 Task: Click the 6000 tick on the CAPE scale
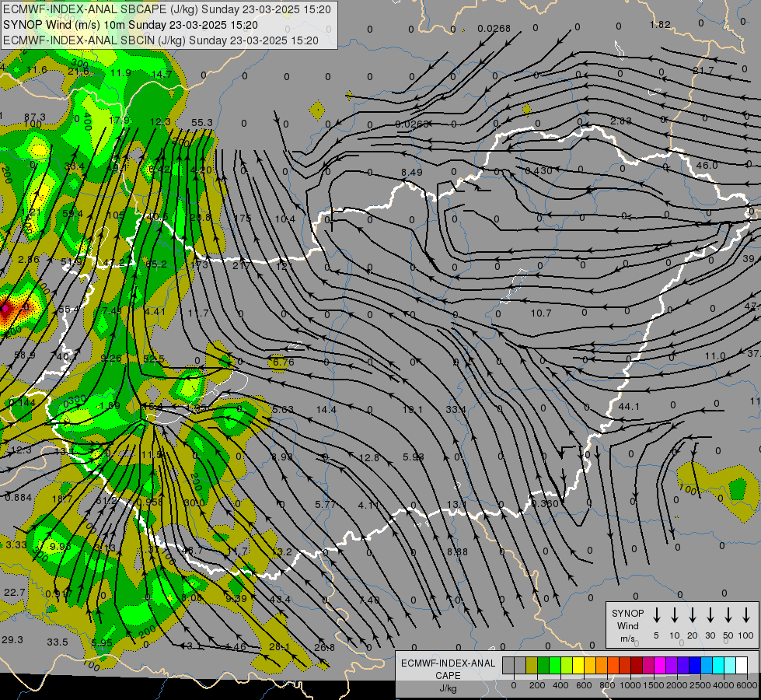[x=747, y=685]
